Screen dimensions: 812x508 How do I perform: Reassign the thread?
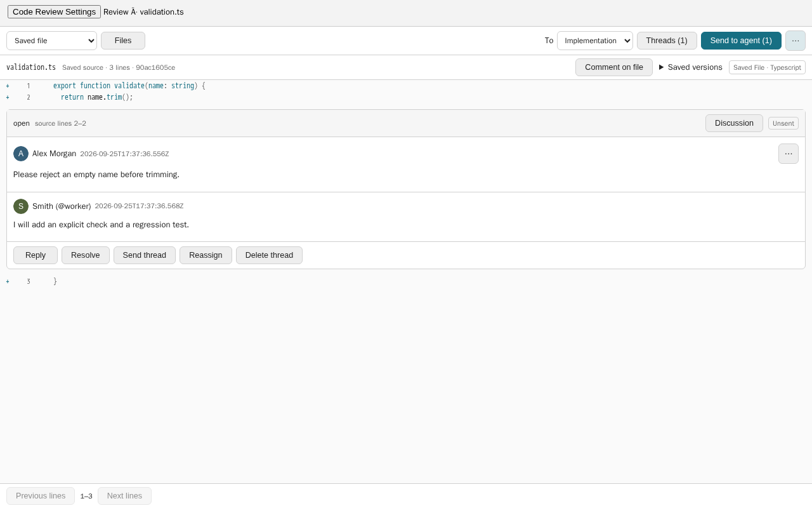[206, 255]
